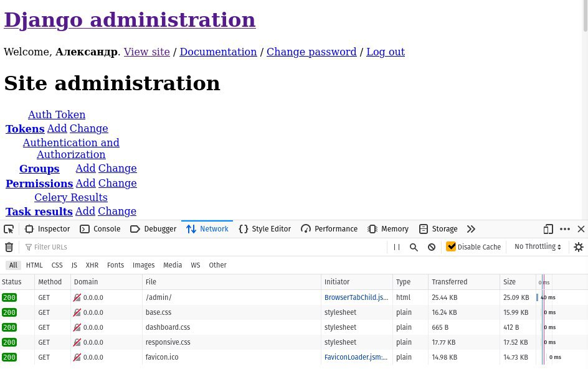
Task: Filter requests by Images
Action: (143, 265)
